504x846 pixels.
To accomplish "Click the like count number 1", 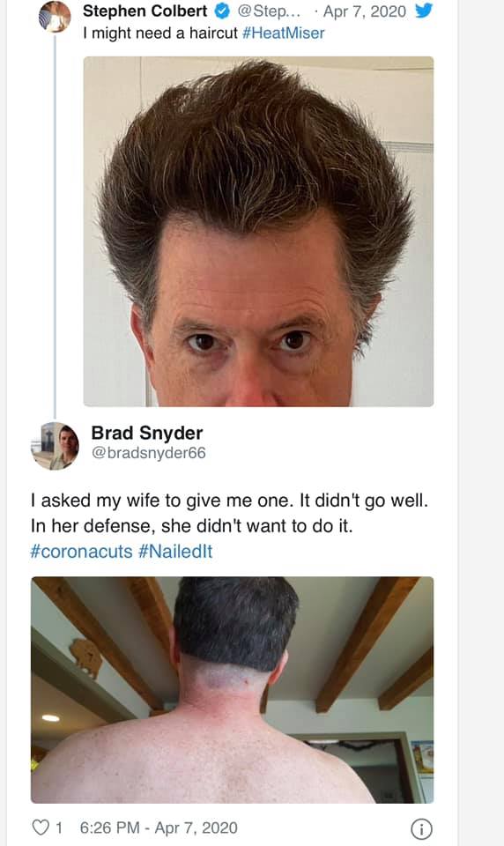I will tap(59, 827).
